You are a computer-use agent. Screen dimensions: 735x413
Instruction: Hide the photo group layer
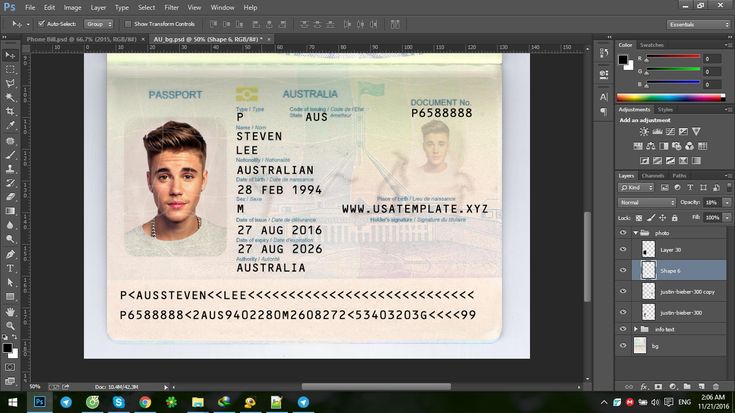623,233
